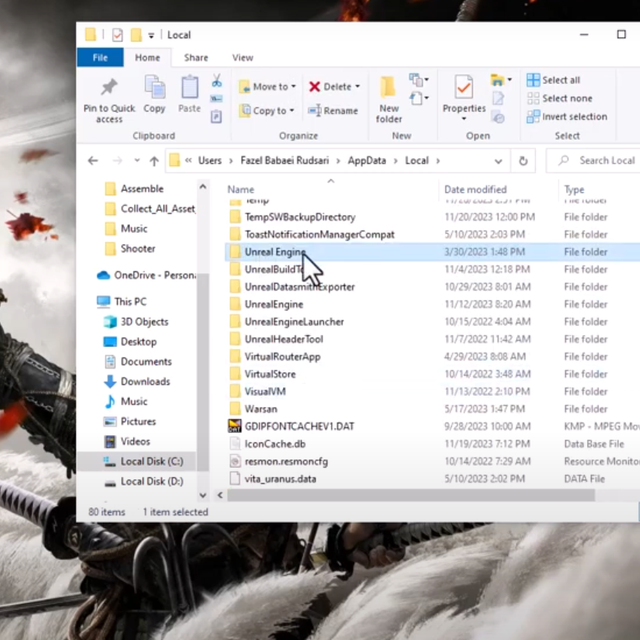Select Downloads in the navigation pane
Screen dimensions: 640x640
(145, 381)
